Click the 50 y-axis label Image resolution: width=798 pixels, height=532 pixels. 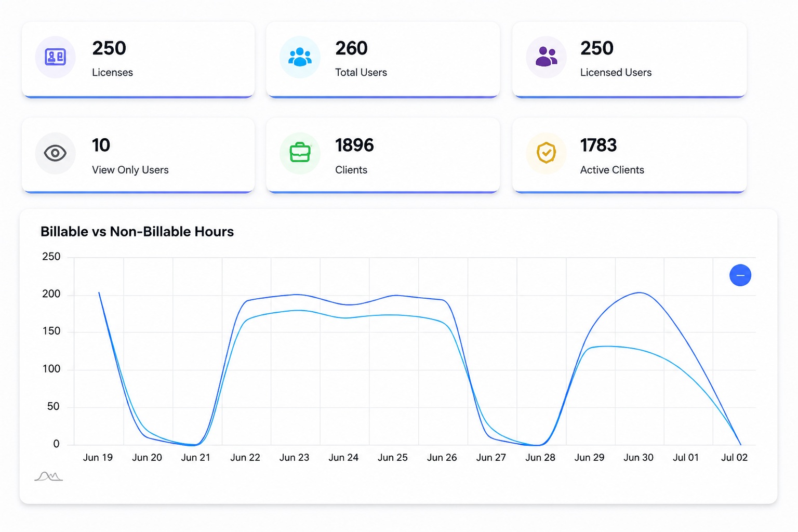[54, 406]
